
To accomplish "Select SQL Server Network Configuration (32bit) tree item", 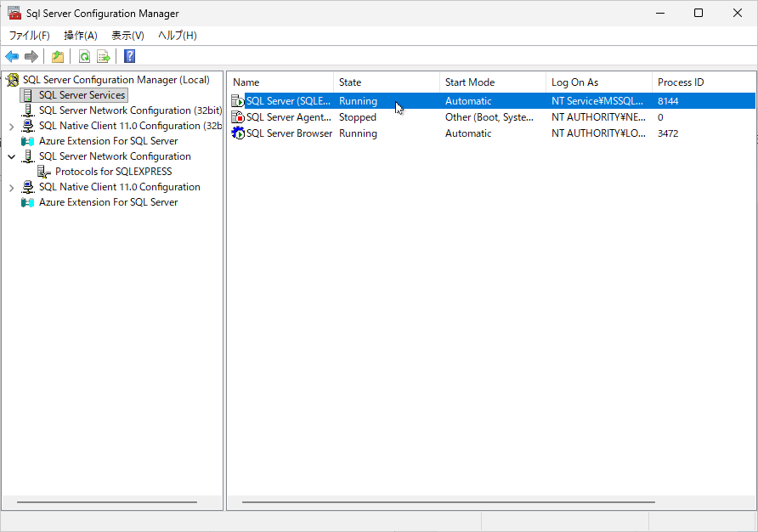I will pos(129,110).
